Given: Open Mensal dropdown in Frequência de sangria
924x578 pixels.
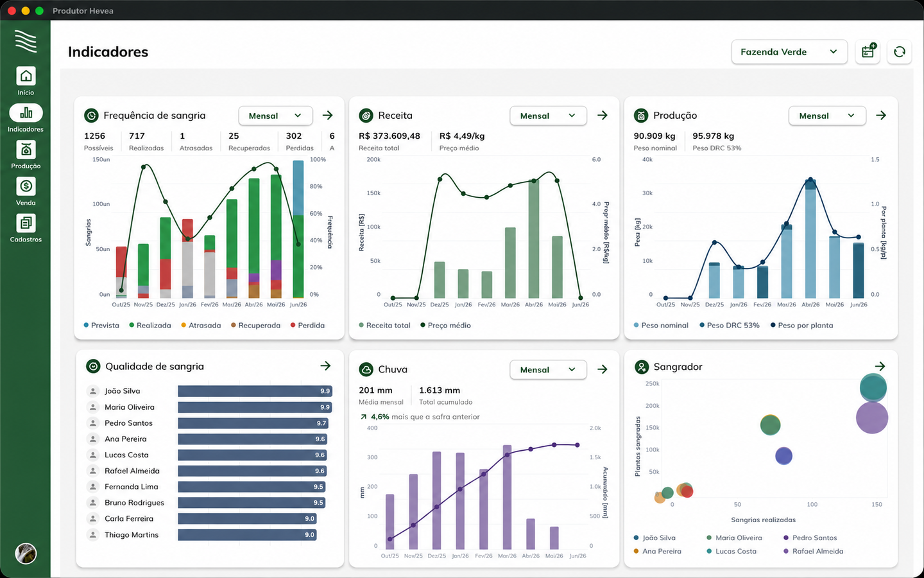Looking at the screenshot, I should pos(275,116).
